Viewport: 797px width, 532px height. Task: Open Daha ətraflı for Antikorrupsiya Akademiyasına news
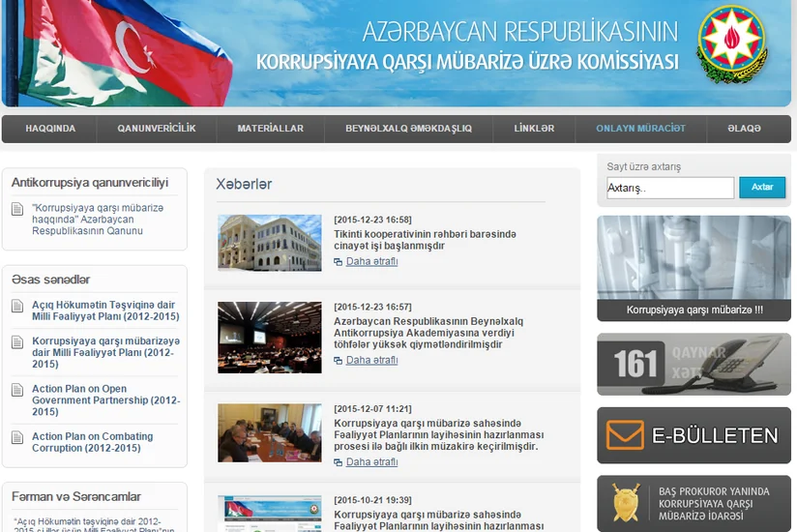[371, 360]
